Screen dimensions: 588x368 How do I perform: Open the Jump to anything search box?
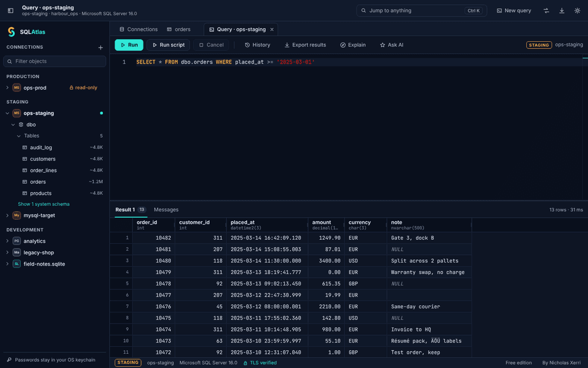click(x=422, y=11)
